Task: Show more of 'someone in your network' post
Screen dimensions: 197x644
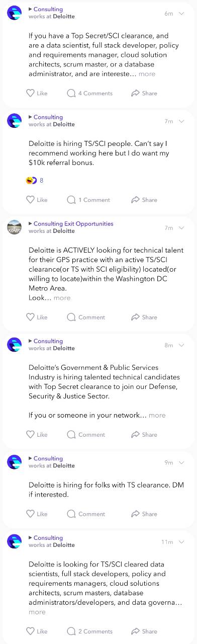Action: tap(157, 415)
